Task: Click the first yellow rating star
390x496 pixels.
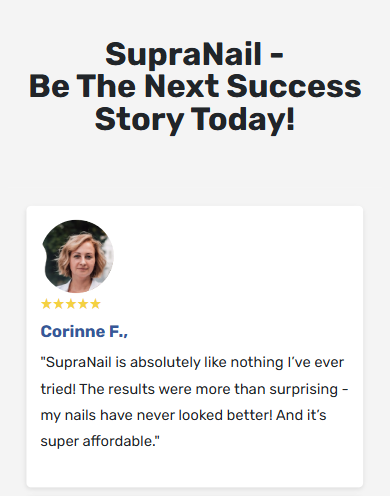Action: [x=46, y=304]
